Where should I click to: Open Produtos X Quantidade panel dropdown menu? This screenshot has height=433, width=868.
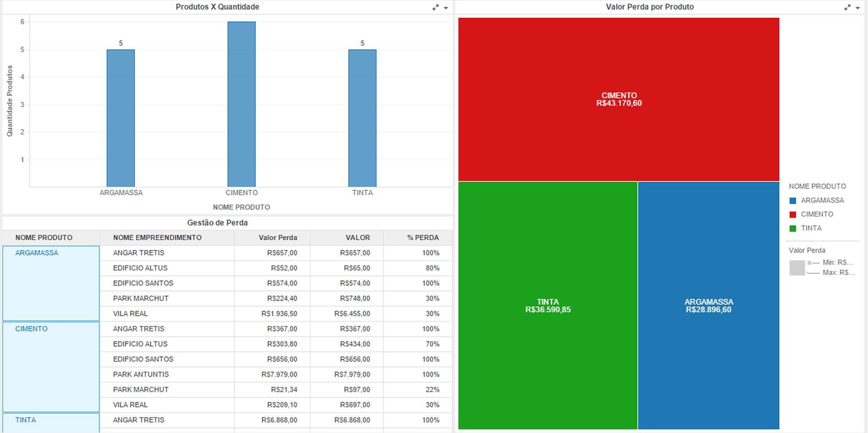(446, 8)
